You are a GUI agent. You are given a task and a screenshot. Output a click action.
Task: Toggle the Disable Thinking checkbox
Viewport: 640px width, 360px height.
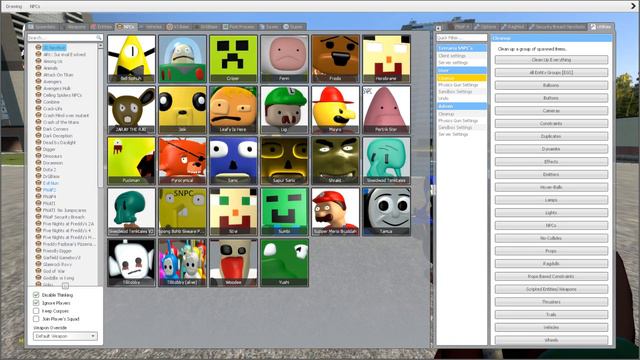[x=36, y=295]
